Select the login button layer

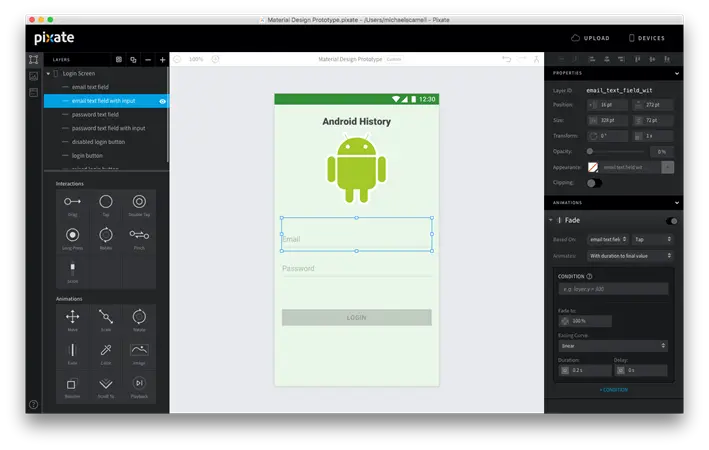[106, 156]
